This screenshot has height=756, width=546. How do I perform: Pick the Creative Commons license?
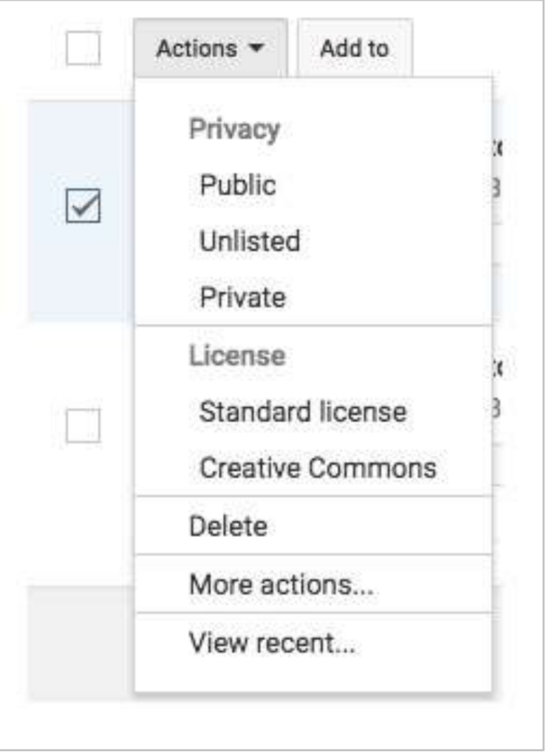click(318, 468)
